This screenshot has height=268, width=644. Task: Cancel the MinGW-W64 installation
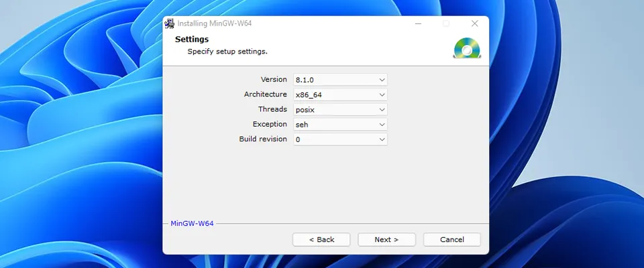point(451,240)
